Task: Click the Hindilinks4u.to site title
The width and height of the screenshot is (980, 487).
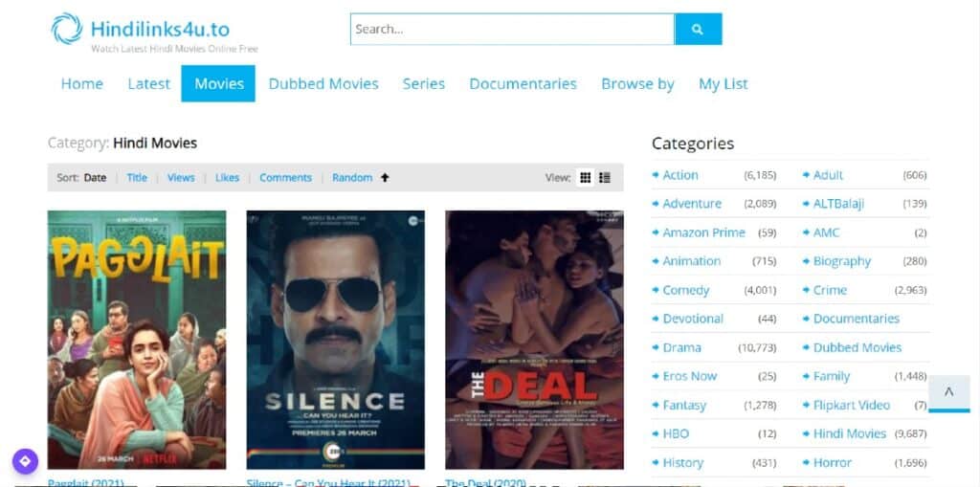Action: pos(160,29)
